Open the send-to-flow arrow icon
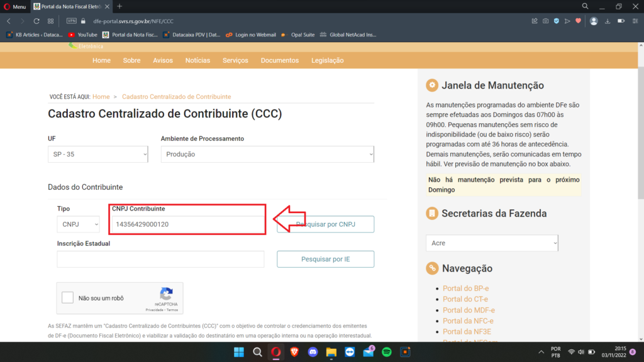644x362 pixels. pyautogui.click(x=567, y=21)
